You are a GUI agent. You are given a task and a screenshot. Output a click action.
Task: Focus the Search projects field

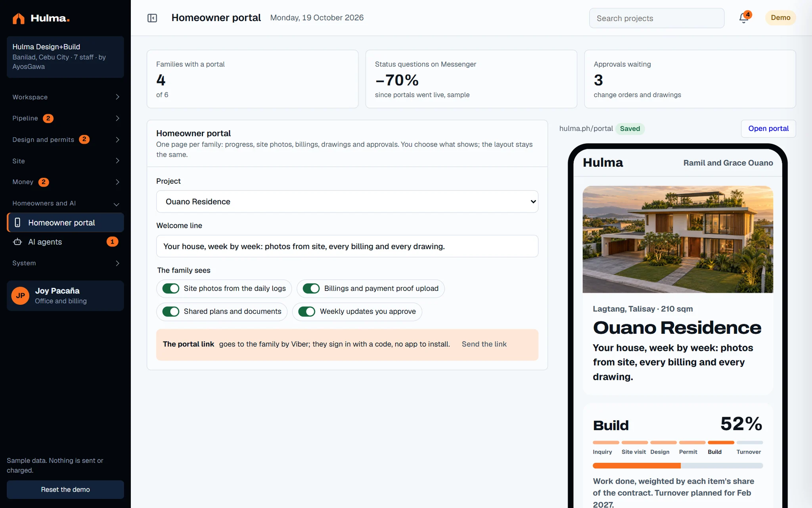(657, 18)
